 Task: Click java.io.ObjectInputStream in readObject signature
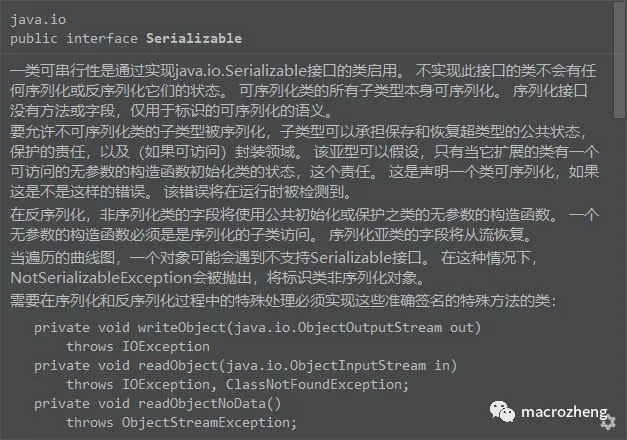(326, 366)
